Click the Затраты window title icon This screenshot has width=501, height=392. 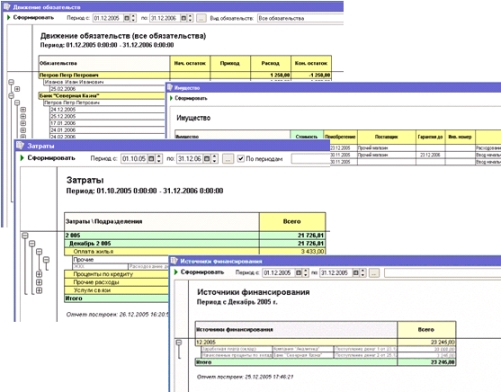pyautogui.click(x=20, y=145)
